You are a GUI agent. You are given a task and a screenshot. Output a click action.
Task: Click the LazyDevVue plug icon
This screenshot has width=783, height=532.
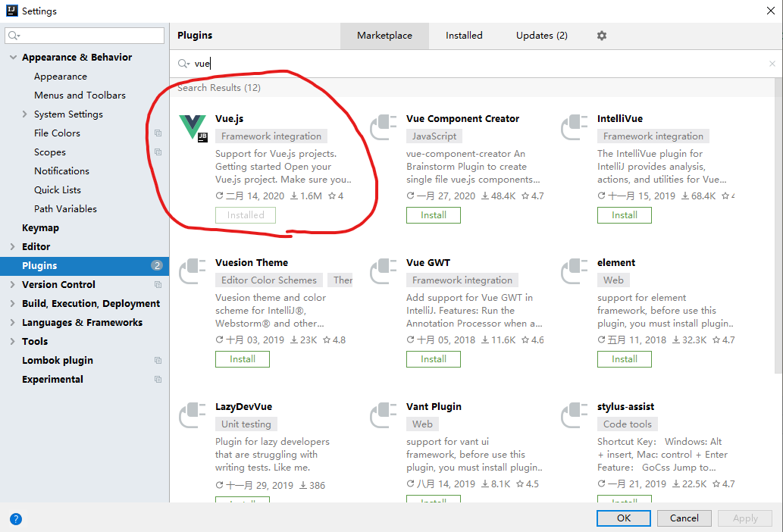(193, 415)
